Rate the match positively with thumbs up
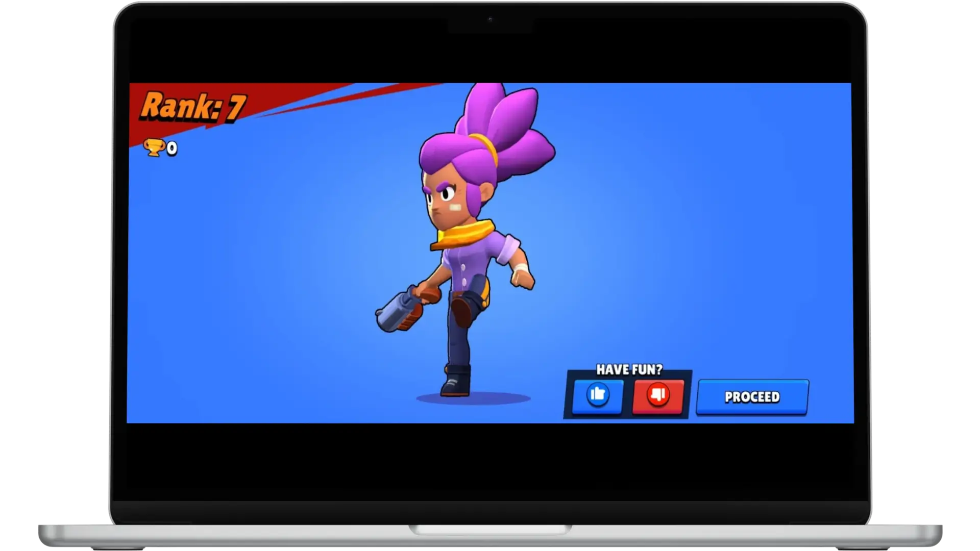The image size is (980, 551). [597, 395]
